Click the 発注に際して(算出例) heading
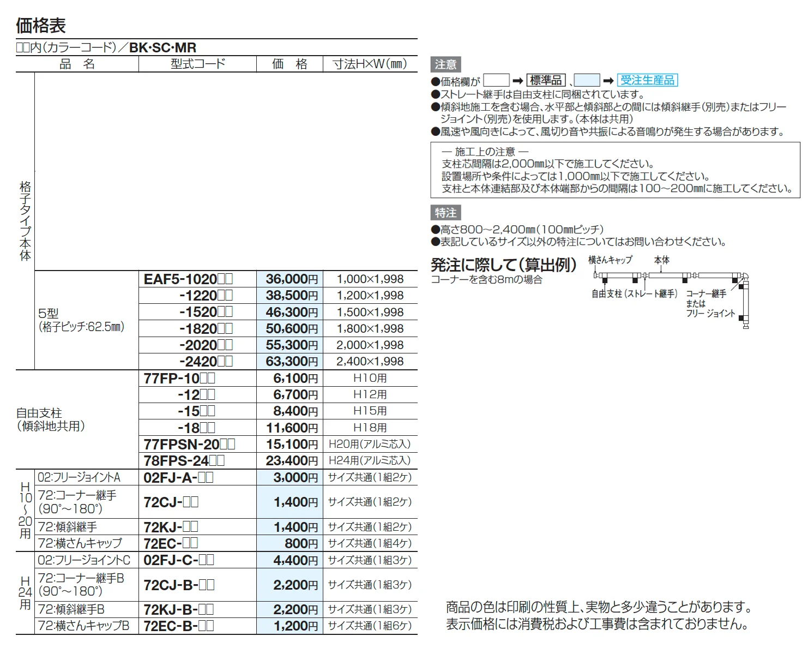 coord(504,266)
